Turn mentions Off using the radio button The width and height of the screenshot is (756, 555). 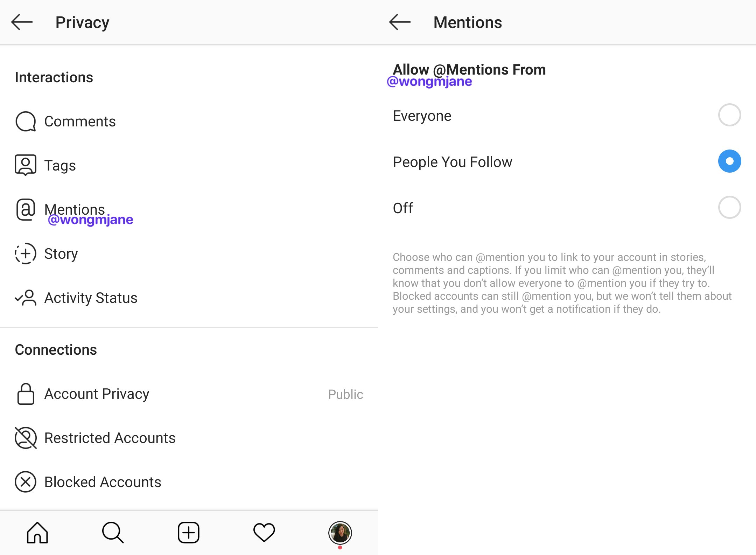[x=729, y=208]
